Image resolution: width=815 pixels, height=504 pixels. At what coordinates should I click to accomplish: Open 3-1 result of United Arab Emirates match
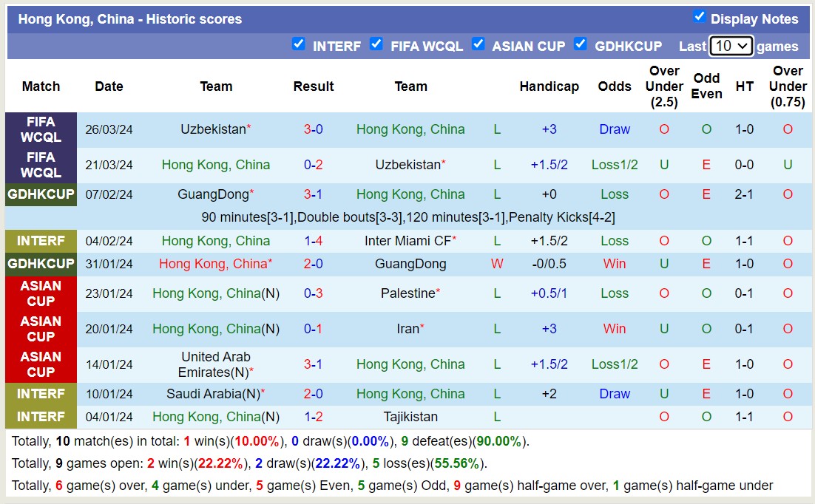314,364
